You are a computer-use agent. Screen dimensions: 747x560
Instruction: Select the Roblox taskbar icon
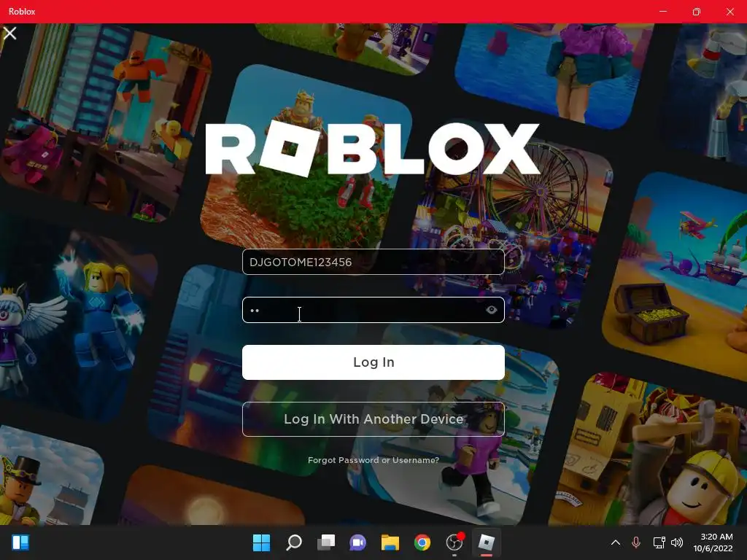[487, 542]
